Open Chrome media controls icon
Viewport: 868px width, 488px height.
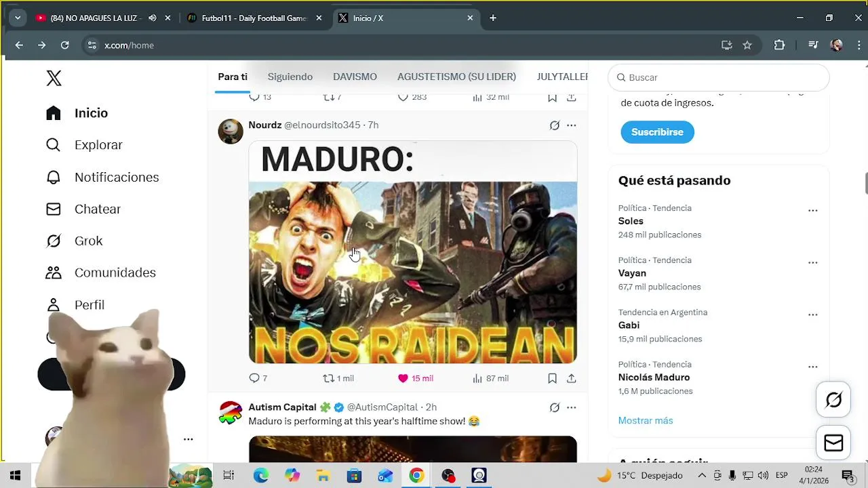pyautogui.click(x=813, y=45)
